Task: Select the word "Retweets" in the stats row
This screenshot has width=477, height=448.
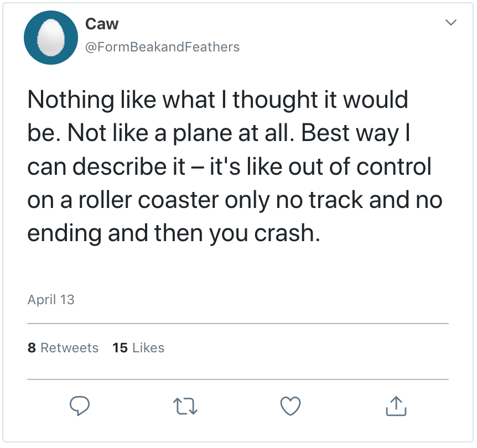Action: pos(70,348)
